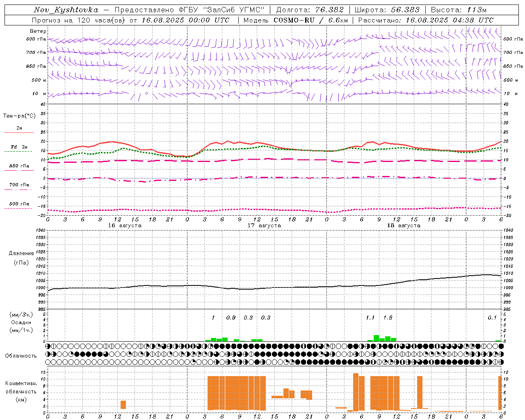
Task: Click the latitude value 'Широта: 56.383'
Action: tap(387, 10)
